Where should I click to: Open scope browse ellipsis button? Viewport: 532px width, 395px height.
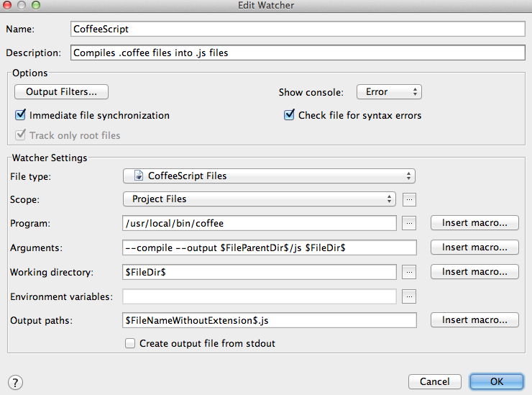pyautogui.click(x=409, y=199)
